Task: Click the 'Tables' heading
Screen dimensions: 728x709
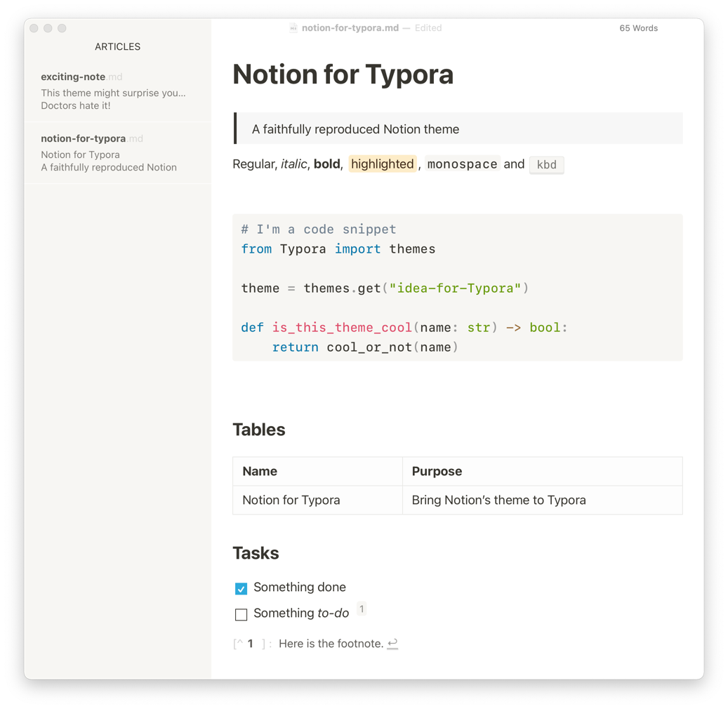Action: 258,430
